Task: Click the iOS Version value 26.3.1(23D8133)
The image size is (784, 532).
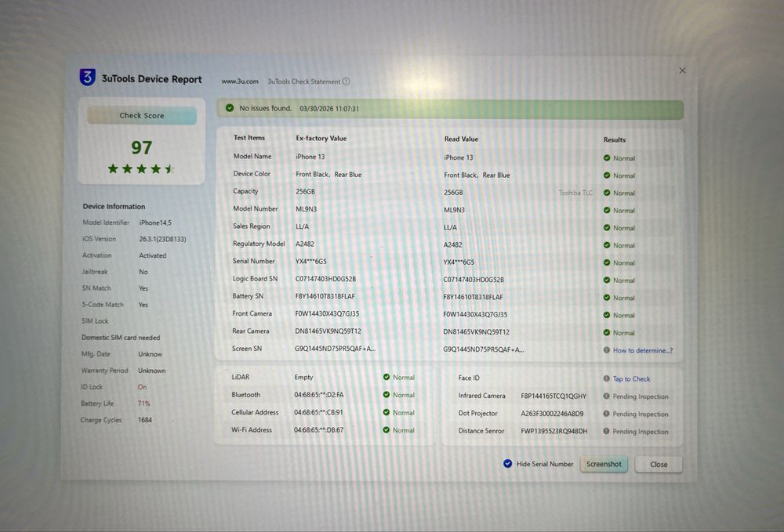Action: [x=162, y=239]
